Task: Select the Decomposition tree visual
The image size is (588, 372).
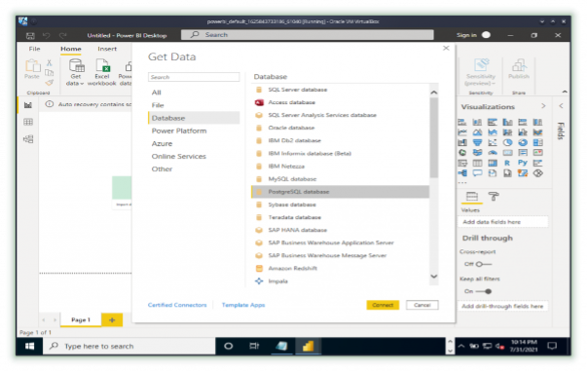Action: pyautogui.click(x=462, y=173)
